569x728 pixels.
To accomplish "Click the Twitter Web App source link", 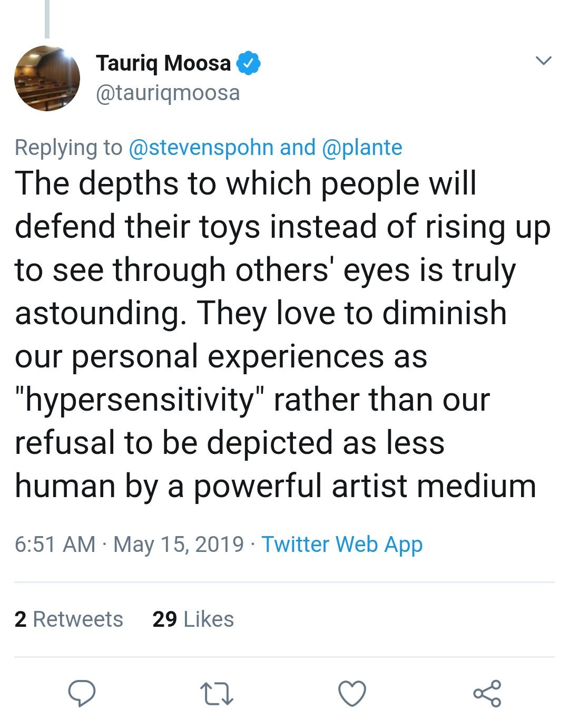I will [x=342, y=545].
